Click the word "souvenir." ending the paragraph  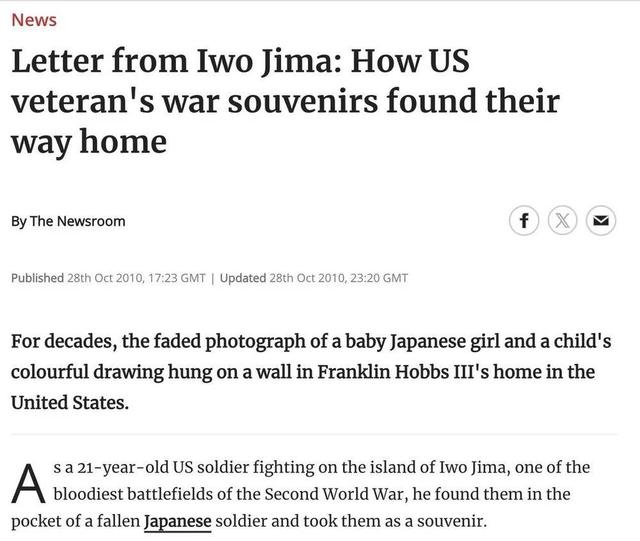coord(452,521)
